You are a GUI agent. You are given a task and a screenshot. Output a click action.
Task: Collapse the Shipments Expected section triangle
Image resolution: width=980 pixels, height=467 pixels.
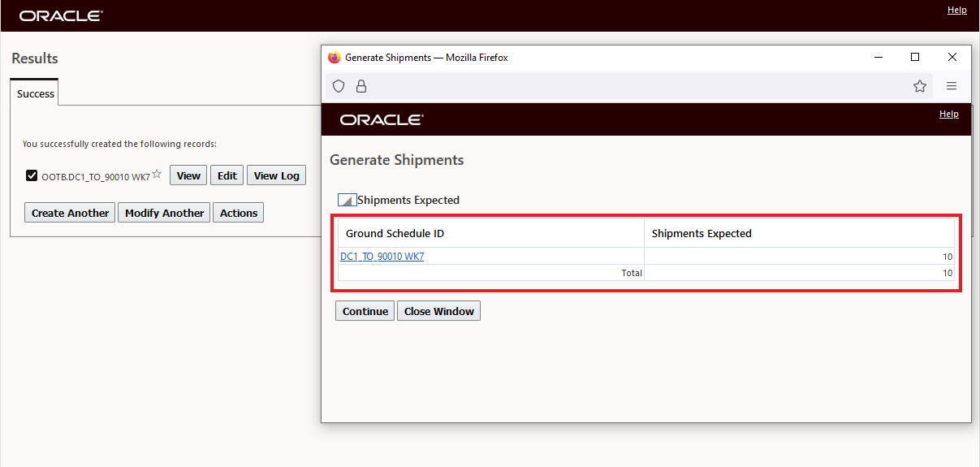pyautogui.click(x=347, y=201)
